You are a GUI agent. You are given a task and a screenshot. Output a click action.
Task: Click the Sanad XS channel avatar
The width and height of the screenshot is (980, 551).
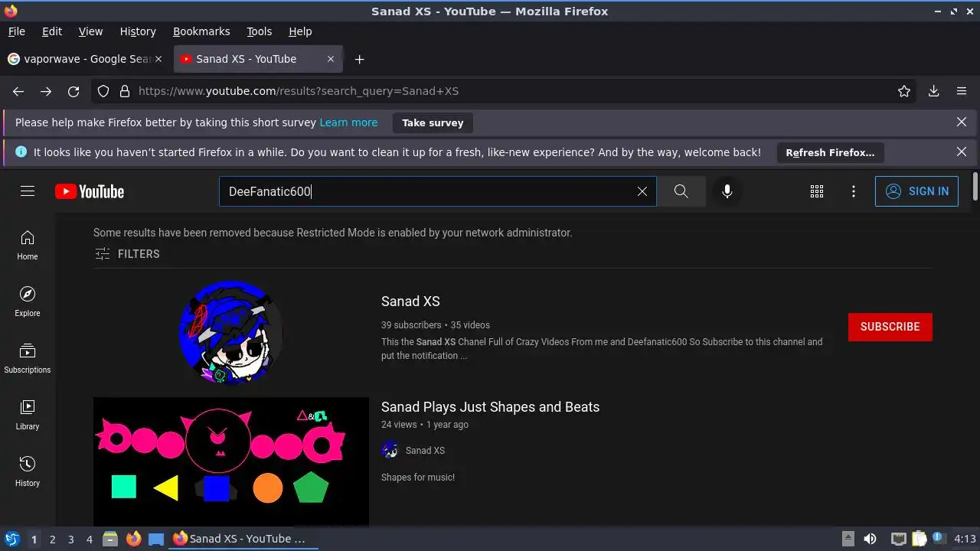pos(230,332)
